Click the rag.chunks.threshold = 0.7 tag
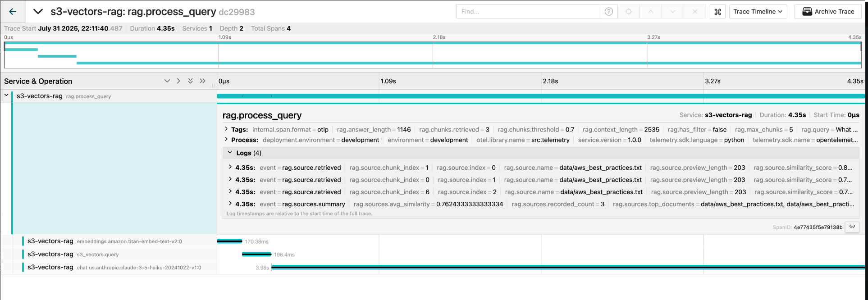This screenshot has height=300, width=868. pyautogui.click(x=536, y=129)
